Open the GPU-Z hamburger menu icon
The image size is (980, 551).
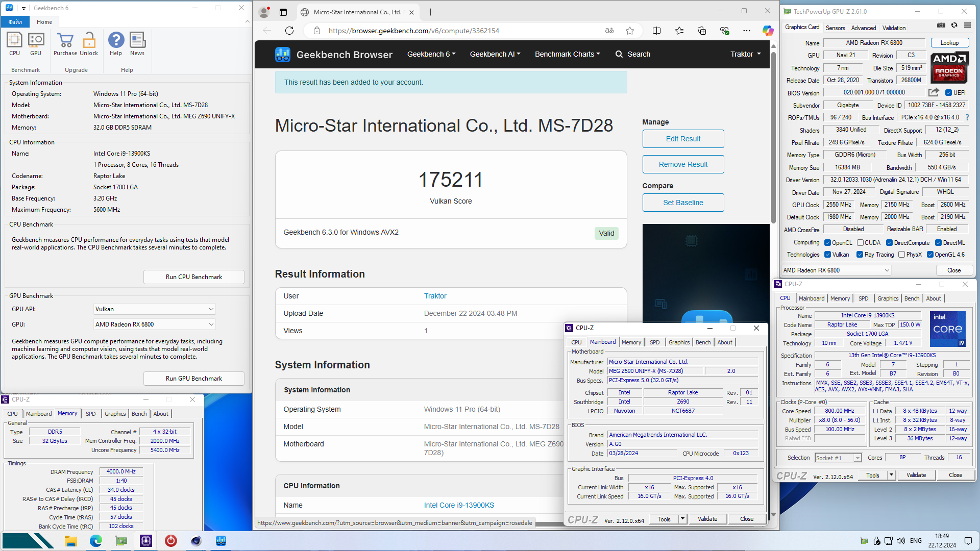click(x=967, y=25)
